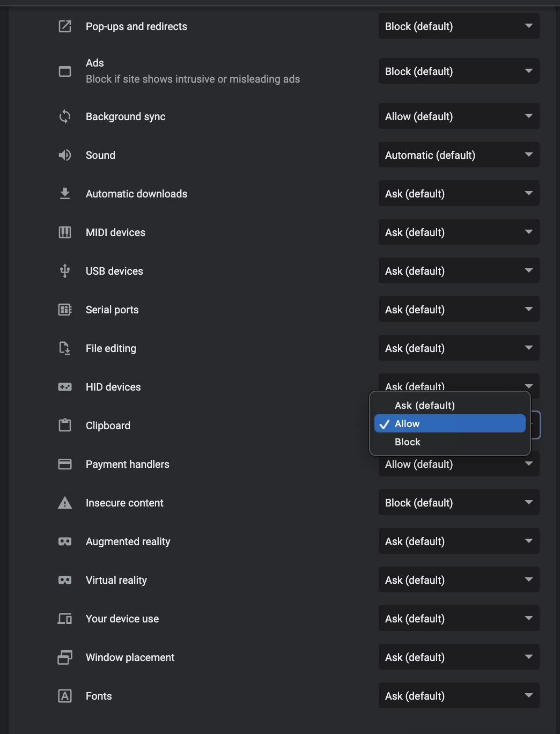
Task: Click the Background sync icon
Action: tap(65, 116)
